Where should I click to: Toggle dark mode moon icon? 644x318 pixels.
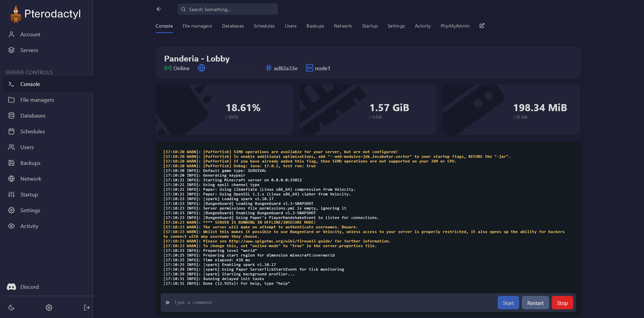pyautogui.click(x=11, y=307)
